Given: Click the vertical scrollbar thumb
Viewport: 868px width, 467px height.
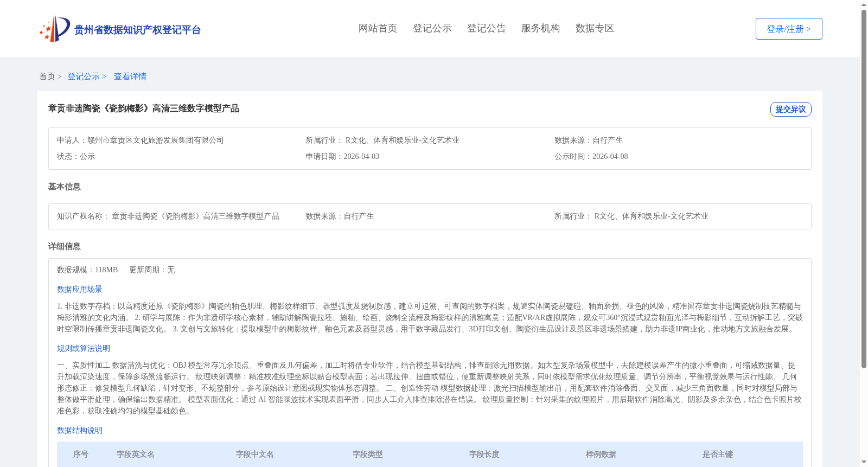Looking at the screenshot, I should (x=864, y=189).
